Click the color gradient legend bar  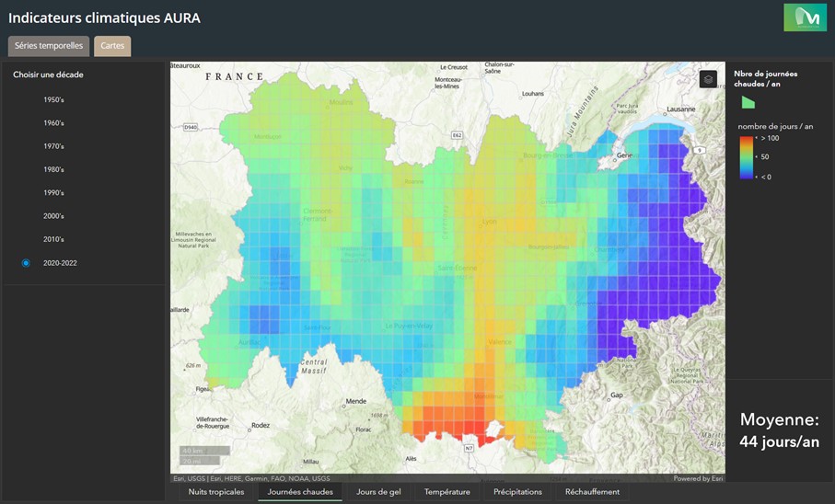[747, 157]
